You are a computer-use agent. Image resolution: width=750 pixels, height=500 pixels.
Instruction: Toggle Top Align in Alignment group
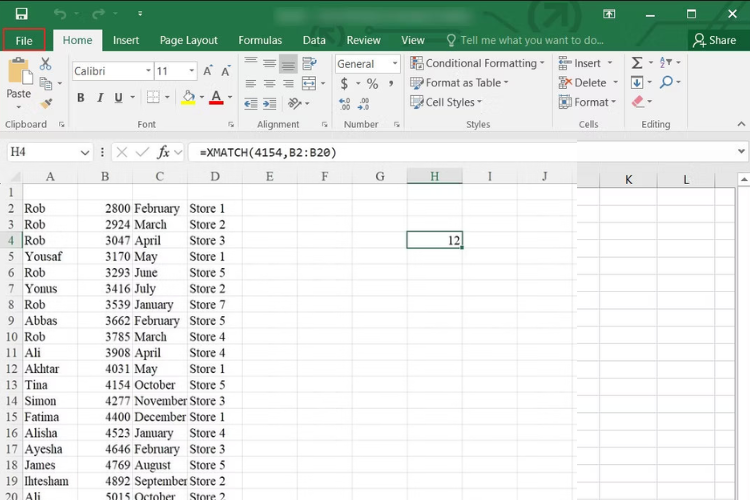pos(251,62)
